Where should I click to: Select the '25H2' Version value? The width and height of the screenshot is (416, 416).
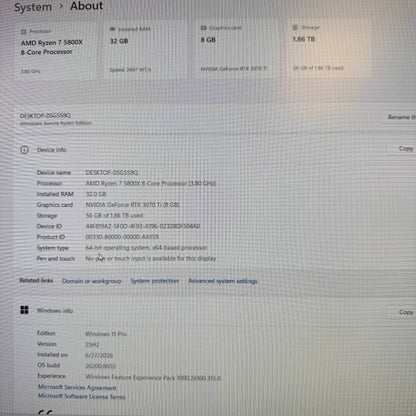coord(92,345)
